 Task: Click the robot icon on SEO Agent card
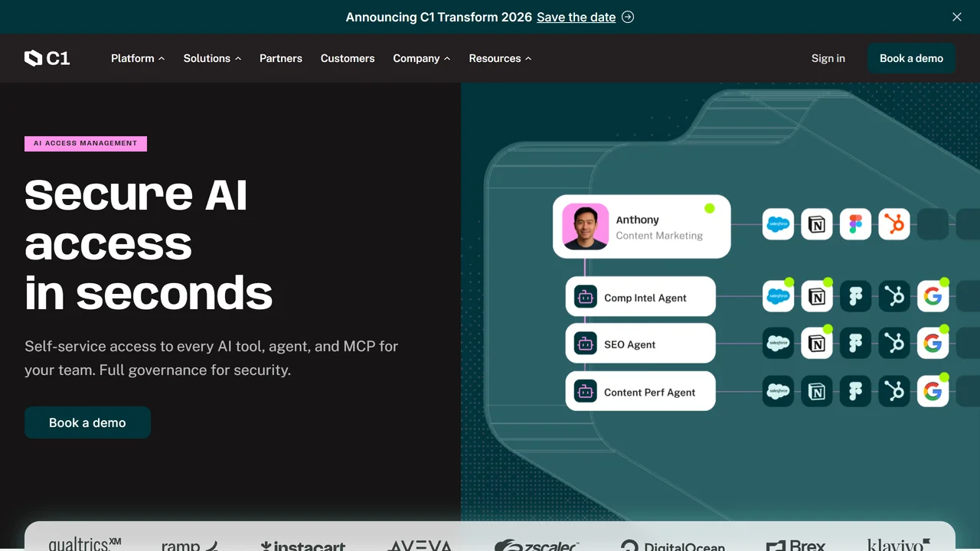pyautogui.click(x=586, y=344)
